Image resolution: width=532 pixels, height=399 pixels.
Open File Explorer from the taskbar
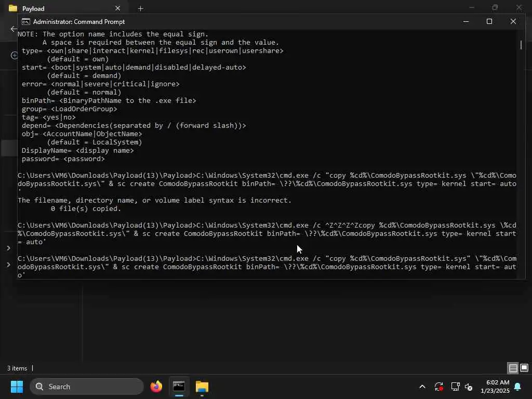[x=202, y=387]
